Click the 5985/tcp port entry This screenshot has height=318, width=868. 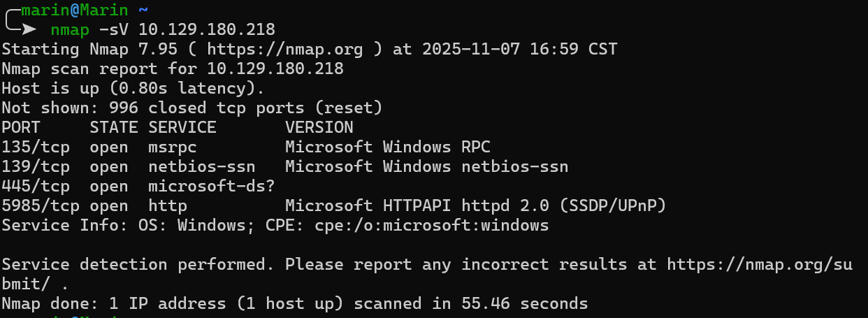[x=41, y=206]
